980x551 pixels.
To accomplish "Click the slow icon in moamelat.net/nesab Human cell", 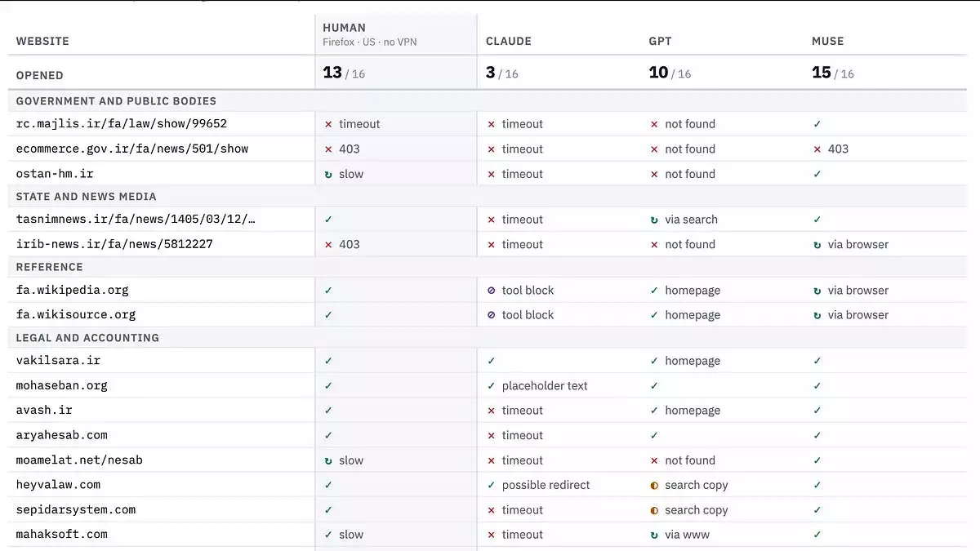I will (x=328, y=460).
